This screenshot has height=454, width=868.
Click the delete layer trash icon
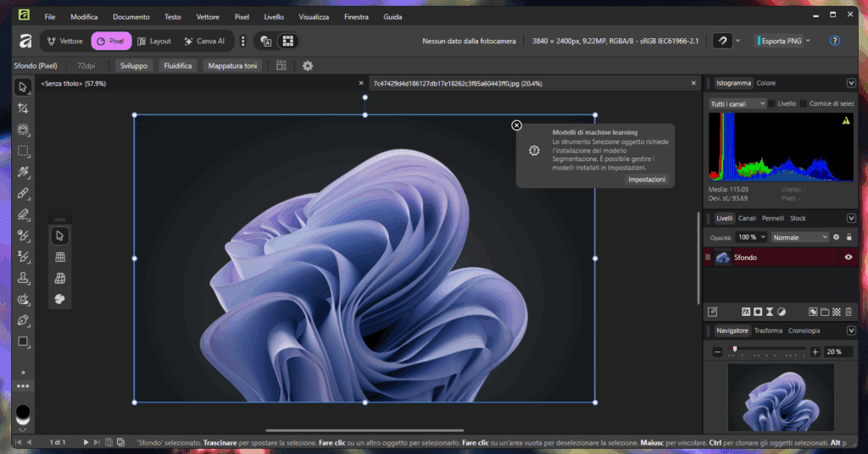click(849, 312)
